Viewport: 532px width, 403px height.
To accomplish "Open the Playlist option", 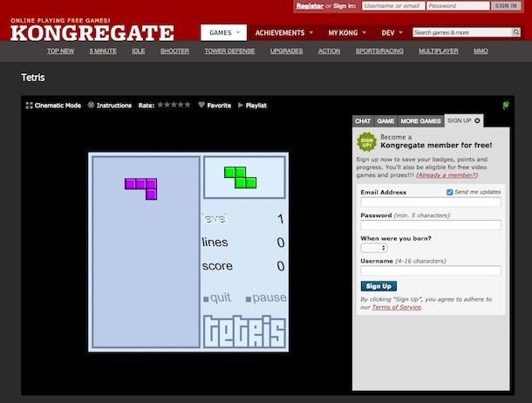I will [x=252, y=106].
